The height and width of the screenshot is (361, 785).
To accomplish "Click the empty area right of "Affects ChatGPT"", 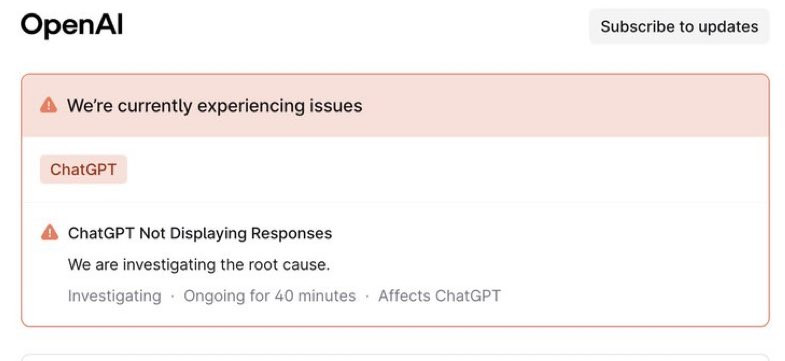I will (634, 296).
